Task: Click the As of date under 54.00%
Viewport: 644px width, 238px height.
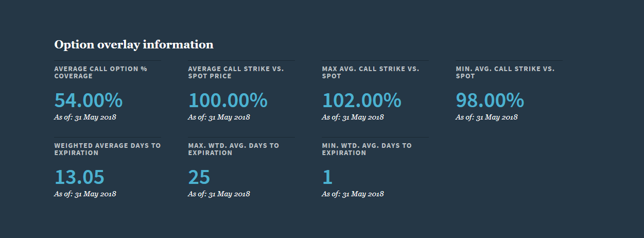Action: pyautogui.click(x=85, y=117)
